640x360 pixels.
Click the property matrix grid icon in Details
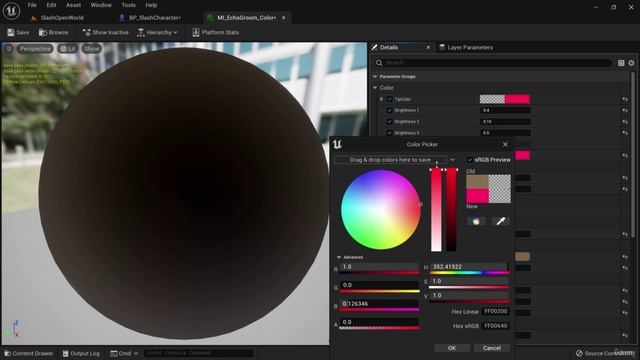(621, 63)
